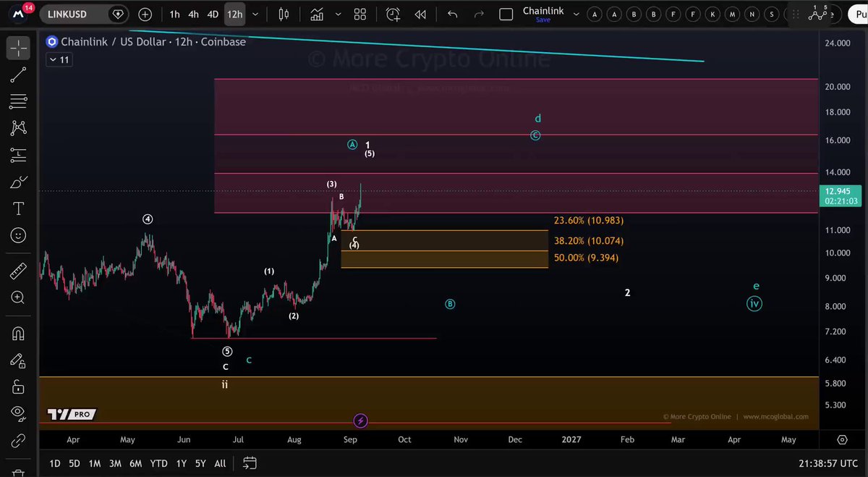Select the brush drawing tool
The image size is (868, 477).
[x=19, y=182]
